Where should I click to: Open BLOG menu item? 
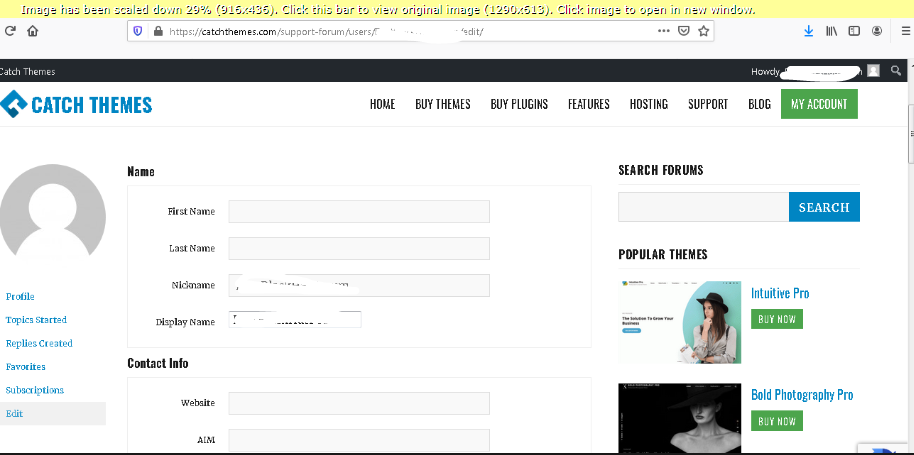(x=760, y=104)
